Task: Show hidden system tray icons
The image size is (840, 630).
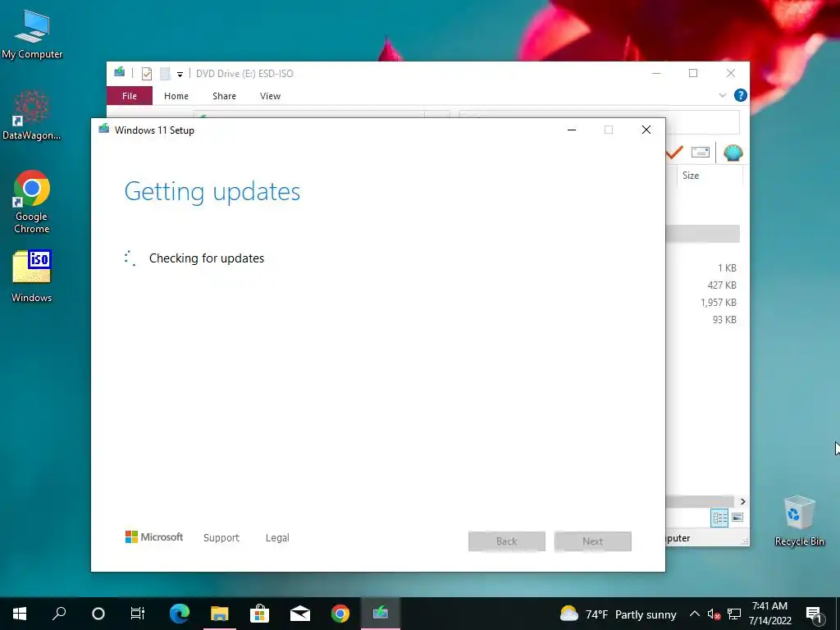Action: coord(694,614)
